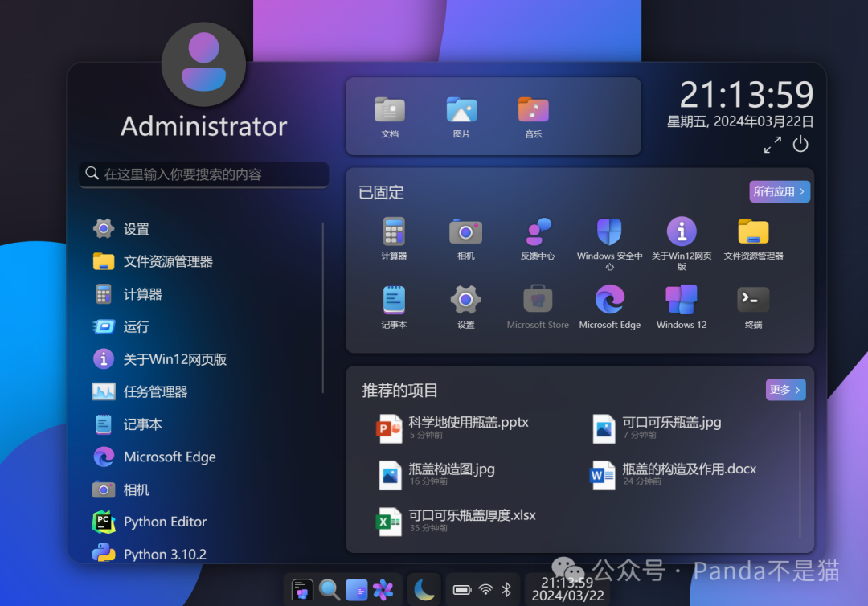Open the taskbar date and time
This screenshot has height=606, width=868.
(x=567, y=589)
